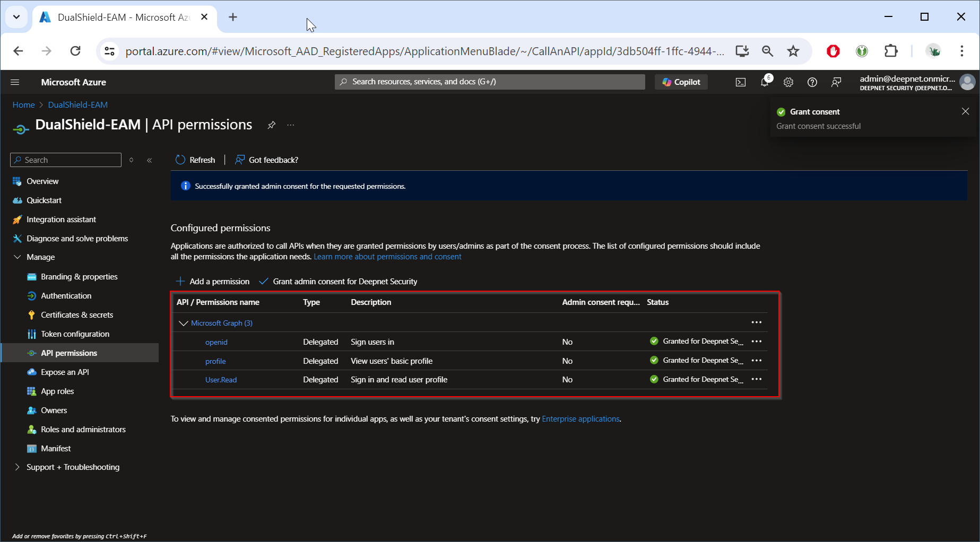
Task: Open more options for openid permission
Action: click(756, 342)
